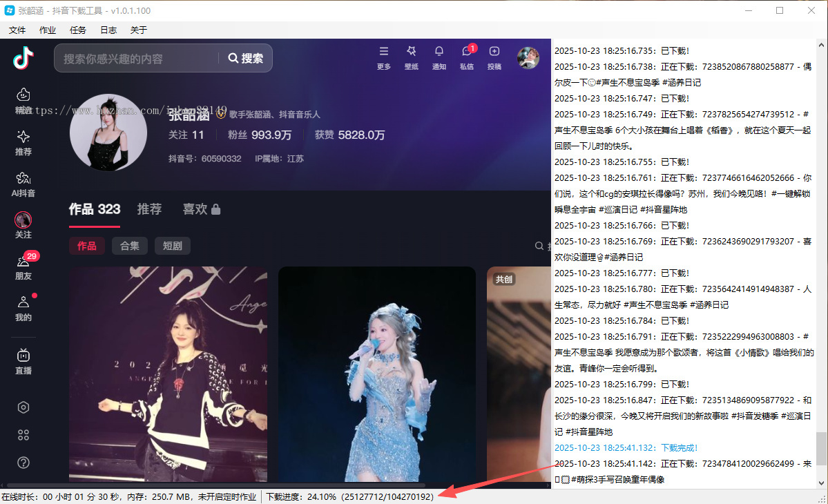
Task: Click the 获赞 5828.0万 count
Action: point(349,135)
